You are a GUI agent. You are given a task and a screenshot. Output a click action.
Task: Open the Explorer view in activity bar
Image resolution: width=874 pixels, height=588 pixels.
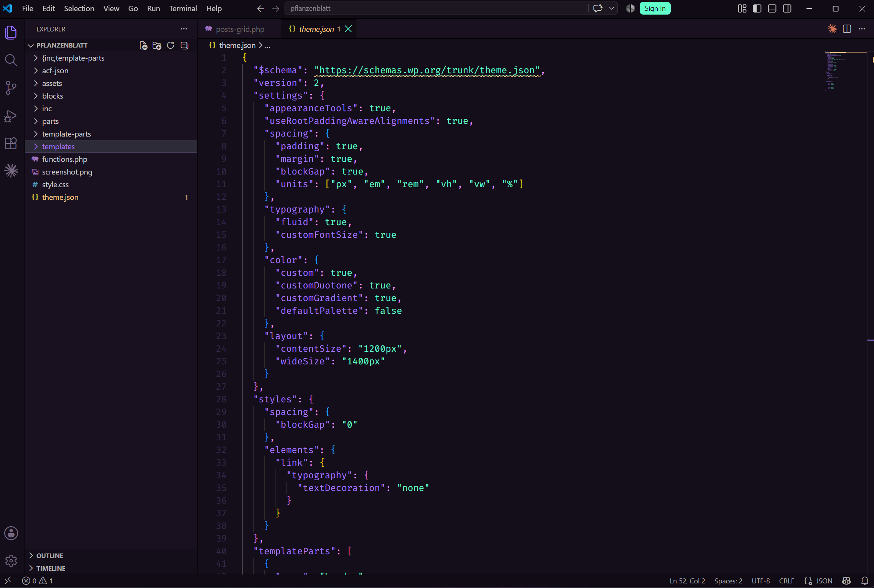(x=11, y=32)
